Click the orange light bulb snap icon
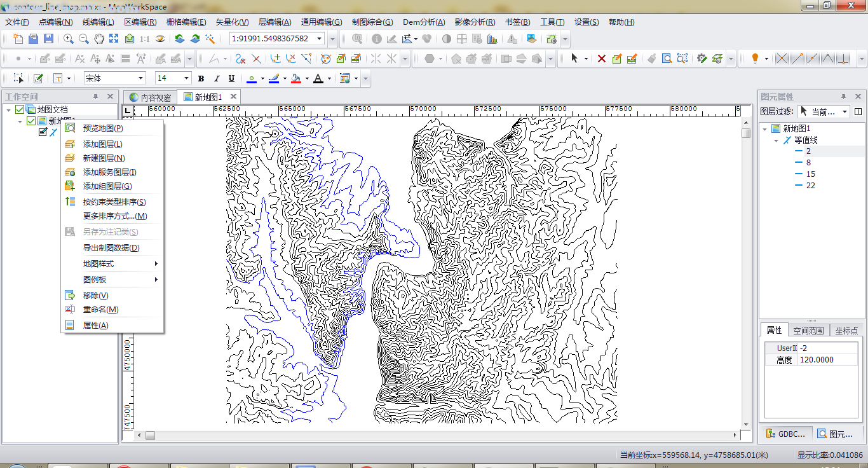This screenshot has height=468, width=868. coord(755,59)
